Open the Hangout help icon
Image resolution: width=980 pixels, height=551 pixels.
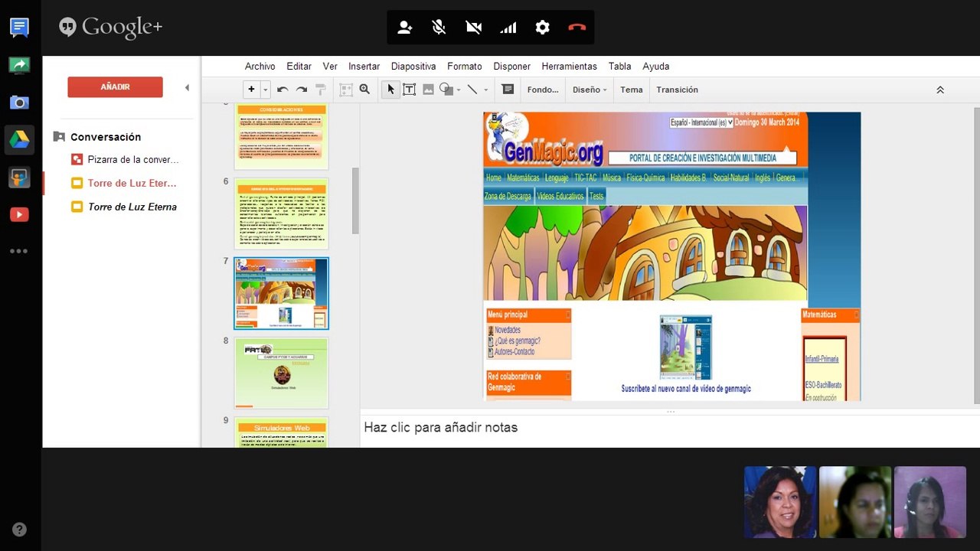click(x=19, y=529)
